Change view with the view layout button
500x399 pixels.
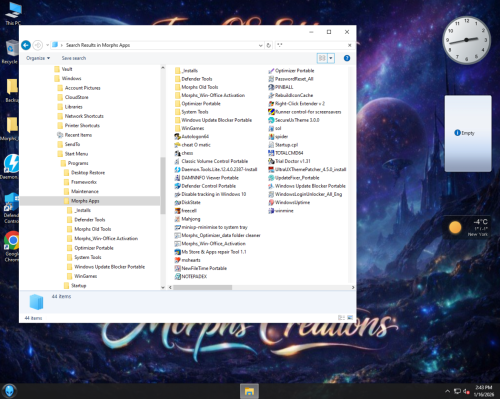[322, 58]
